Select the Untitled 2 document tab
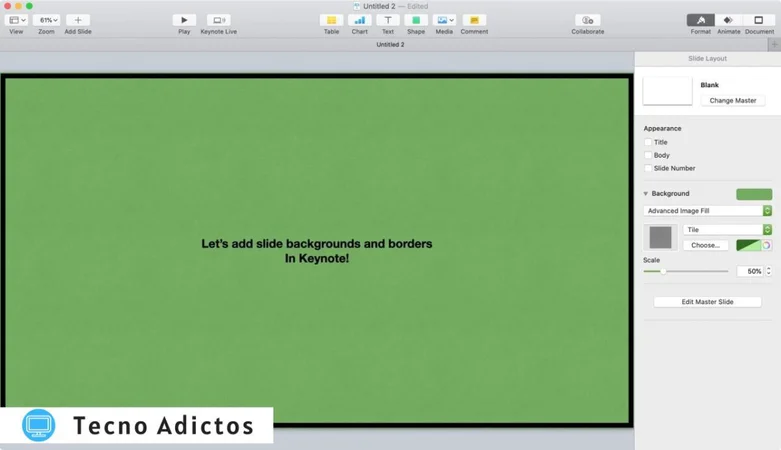The image size is (781, 450). [390, 44]
